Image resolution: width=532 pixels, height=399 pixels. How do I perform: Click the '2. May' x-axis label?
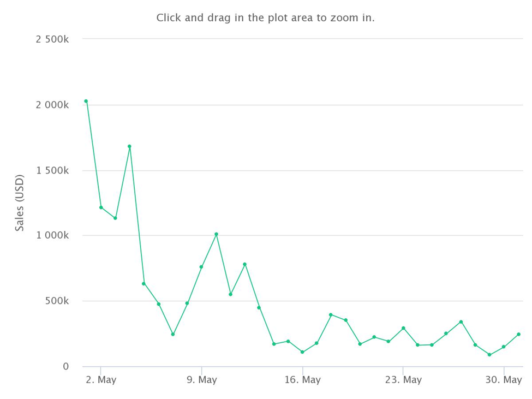pos(101,380)
